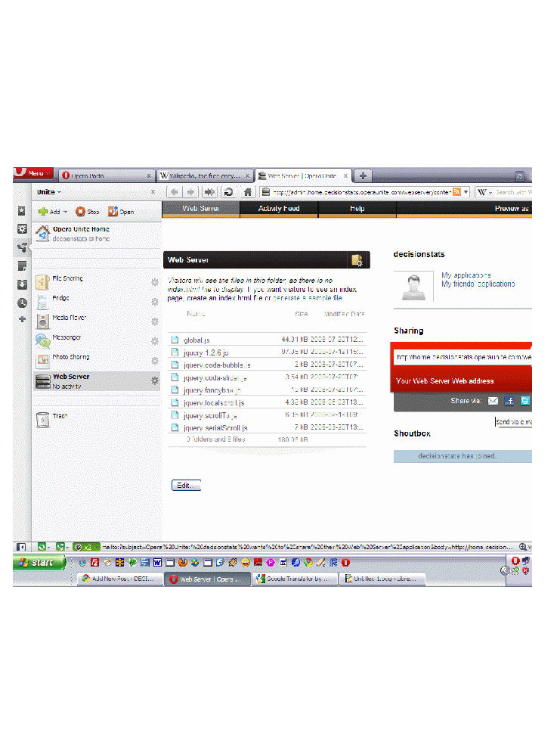Screen dimensions: 560x742
Task: Share the web server via Facebook icon
Action: (509, 401)
